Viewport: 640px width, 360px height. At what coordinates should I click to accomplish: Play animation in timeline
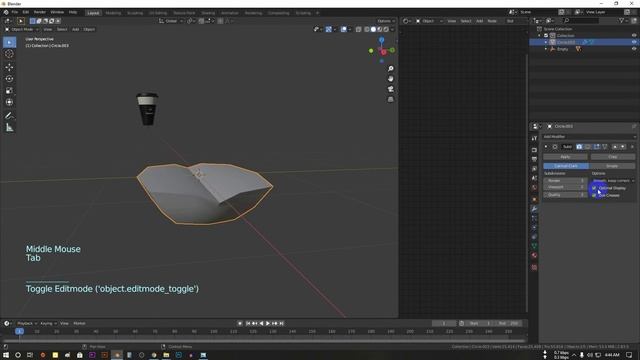(268, 323)
